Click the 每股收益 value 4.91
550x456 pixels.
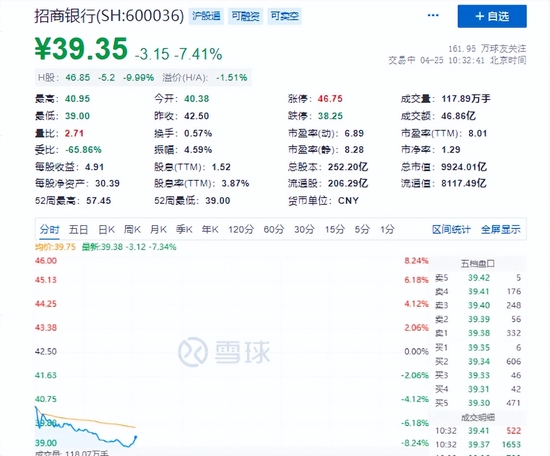[x=94, y=167]
